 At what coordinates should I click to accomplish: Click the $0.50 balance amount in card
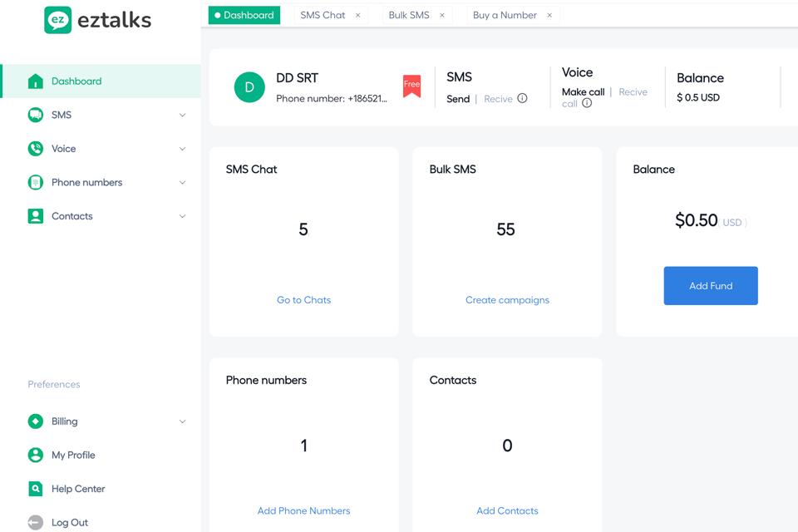(697, 220)
